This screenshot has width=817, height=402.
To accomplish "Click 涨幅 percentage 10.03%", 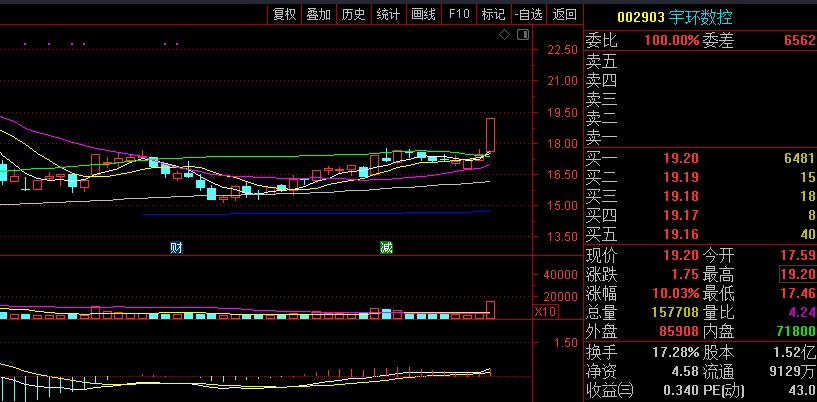I will 676,293.
